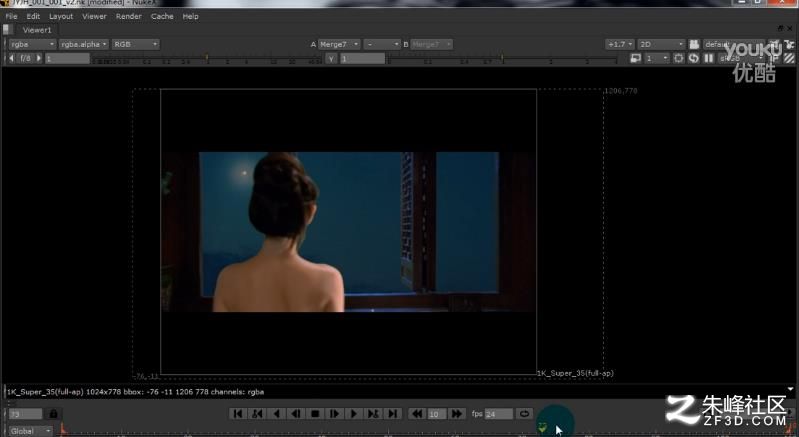The height and width of the screenshot is (437, 799).
Task: Increase gain with right f-stop arrow
Action: [39, 59]
